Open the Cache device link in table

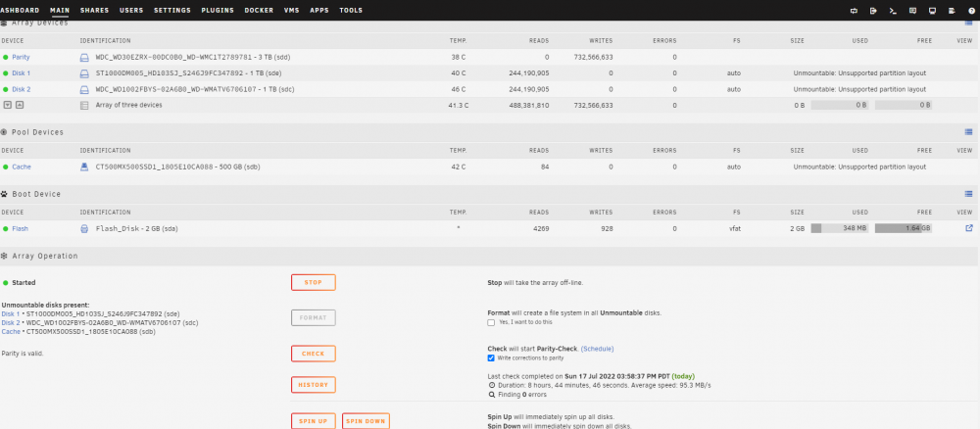[x=22, y=167]
